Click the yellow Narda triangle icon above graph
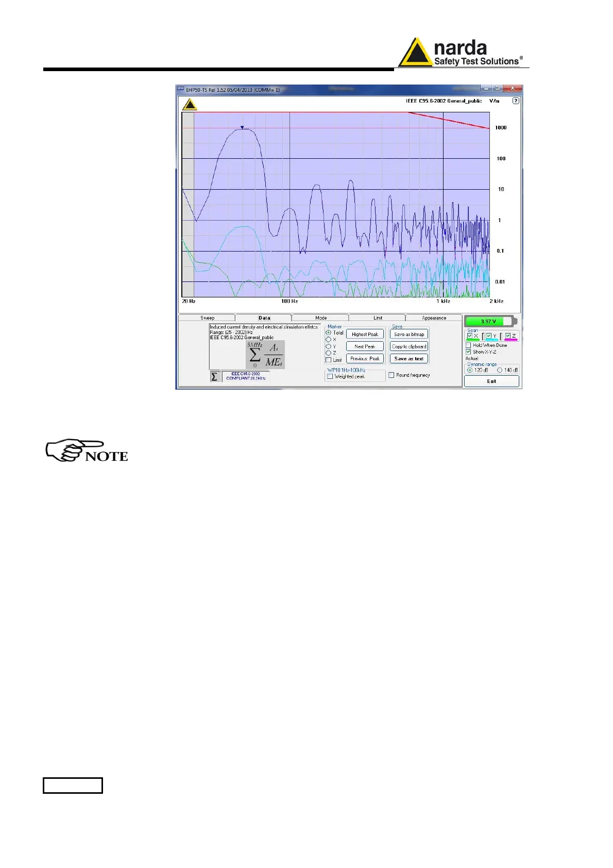The width and height of the screenshot is (613, 868). click(x=190, y=105)
